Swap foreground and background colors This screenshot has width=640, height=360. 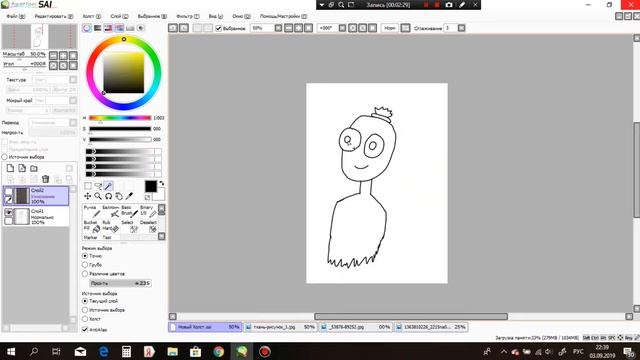162,184
